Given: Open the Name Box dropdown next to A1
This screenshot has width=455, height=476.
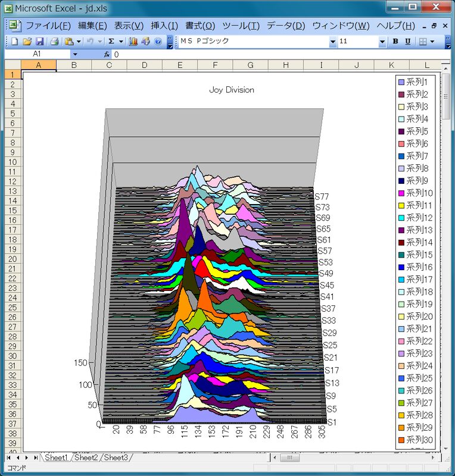Looking at the screenshot, I should point(75,54).
